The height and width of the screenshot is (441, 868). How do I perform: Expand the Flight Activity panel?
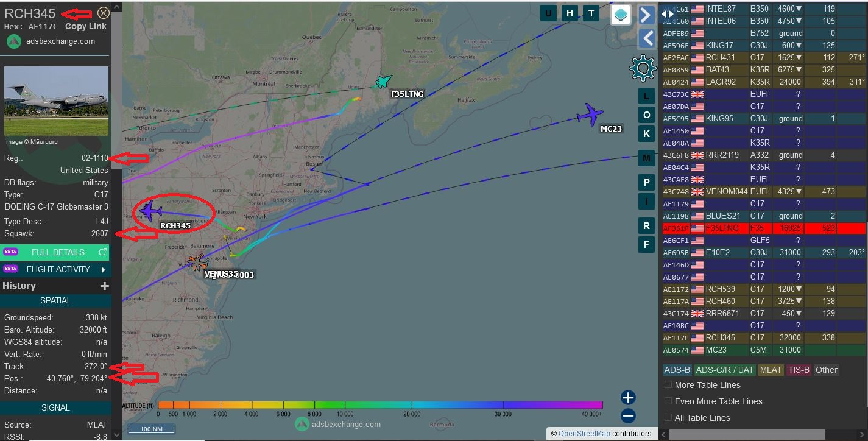(x=55, y=269)
